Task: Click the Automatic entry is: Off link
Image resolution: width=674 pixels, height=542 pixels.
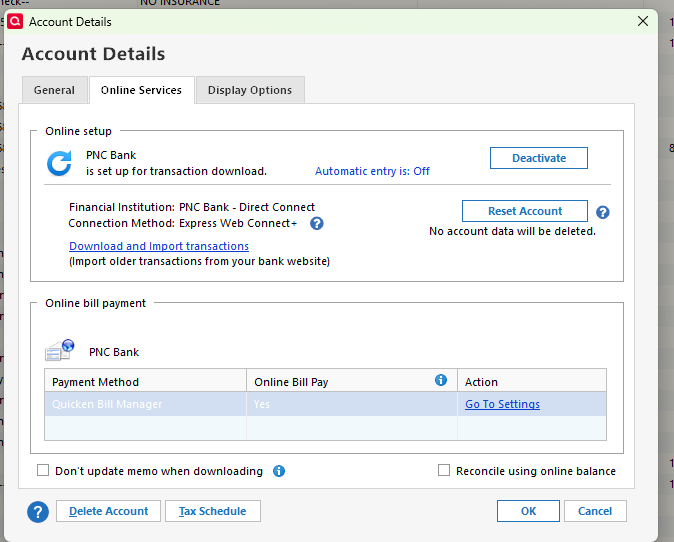Action: (x=372, y=171)
